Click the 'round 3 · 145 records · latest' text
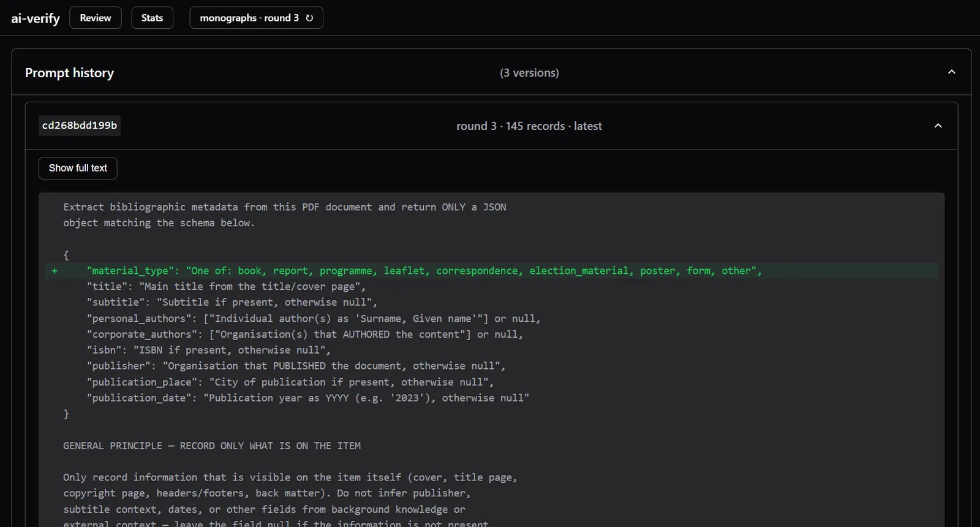 (x=529, y=126)
